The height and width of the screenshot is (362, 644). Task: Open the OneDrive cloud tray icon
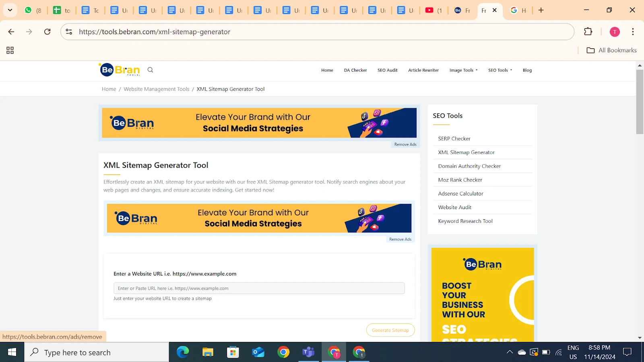pos(522,352)
